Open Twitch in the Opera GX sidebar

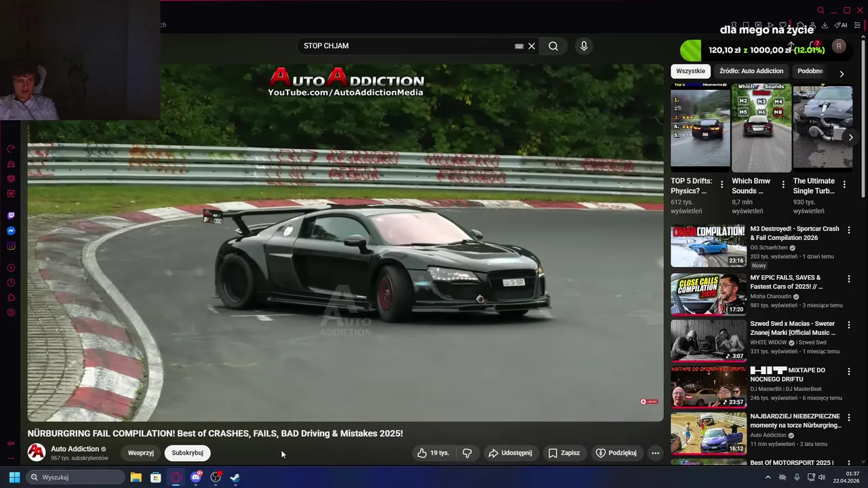click(11, 216)
